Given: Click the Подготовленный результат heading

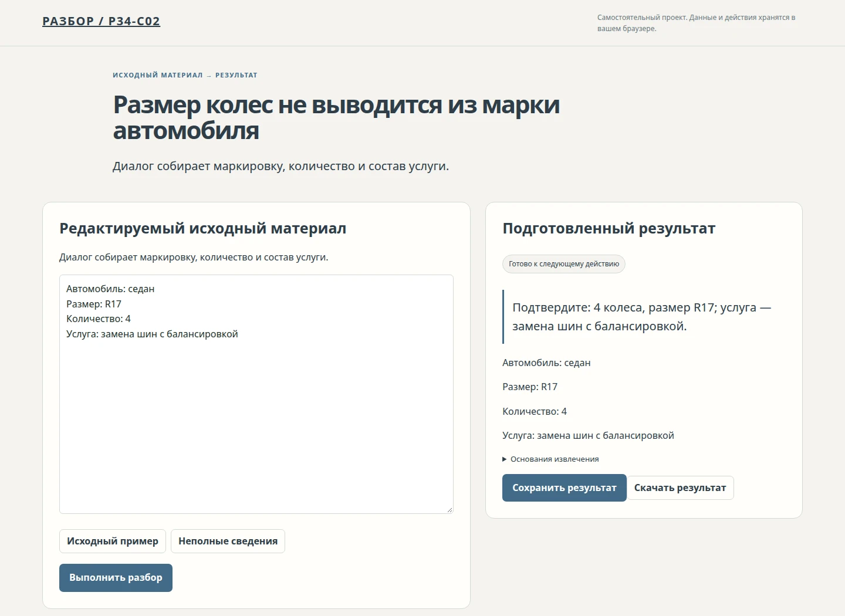Looking at the screenshot, I should point(609,228).
